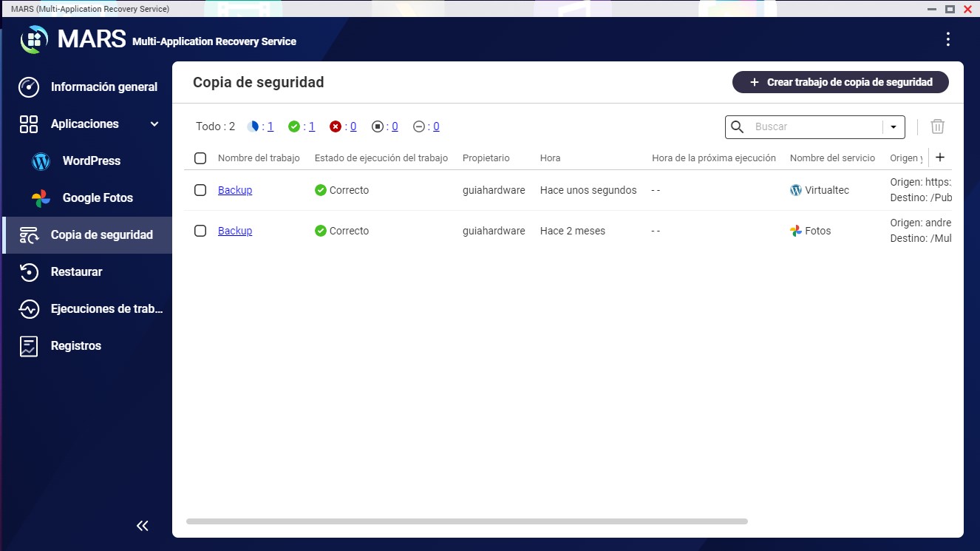
Task: Click the Todo : 2 label
Action: coord(215,126)
